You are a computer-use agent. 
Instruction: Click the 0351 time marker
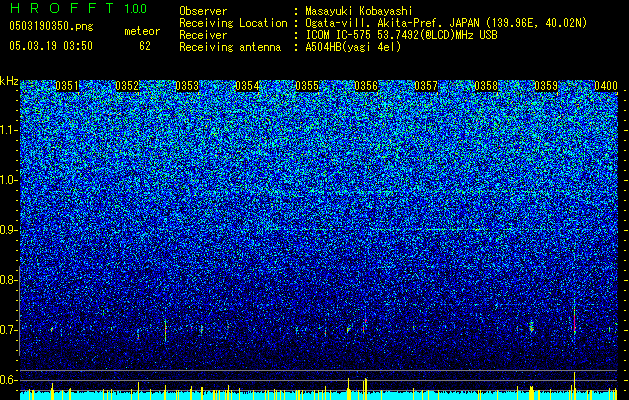coord(67,86)
